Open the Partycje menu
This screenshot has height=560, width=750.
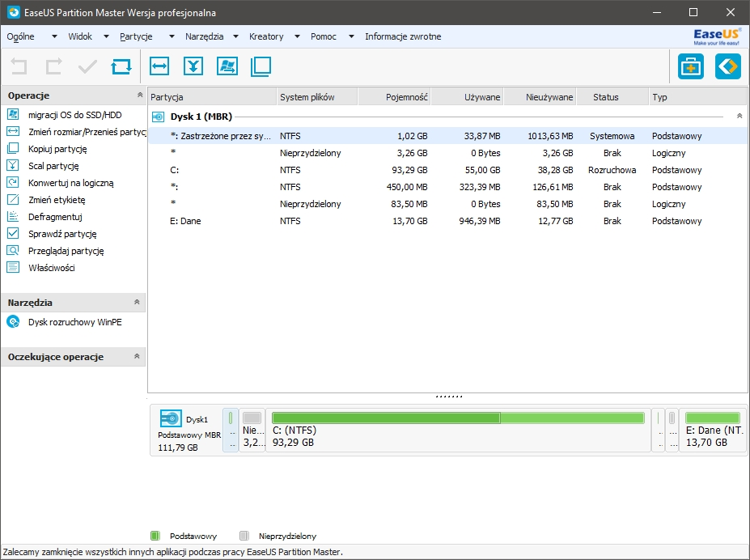point(138,36)
